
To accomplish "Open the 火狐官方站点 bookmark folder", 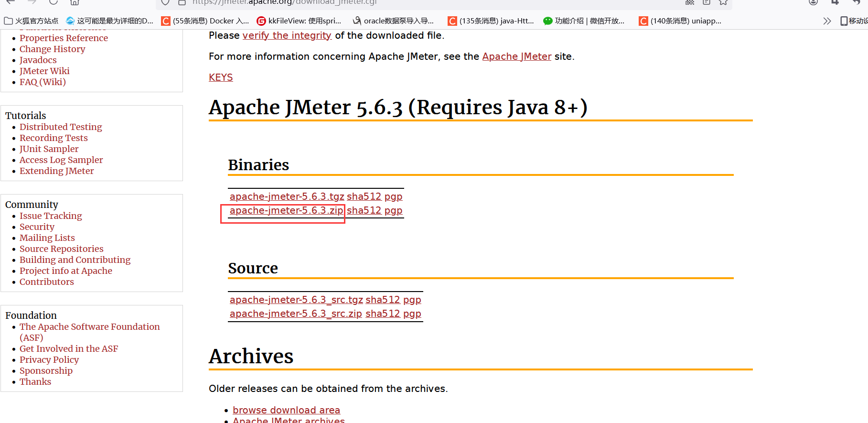I will (x=32, y=21).
